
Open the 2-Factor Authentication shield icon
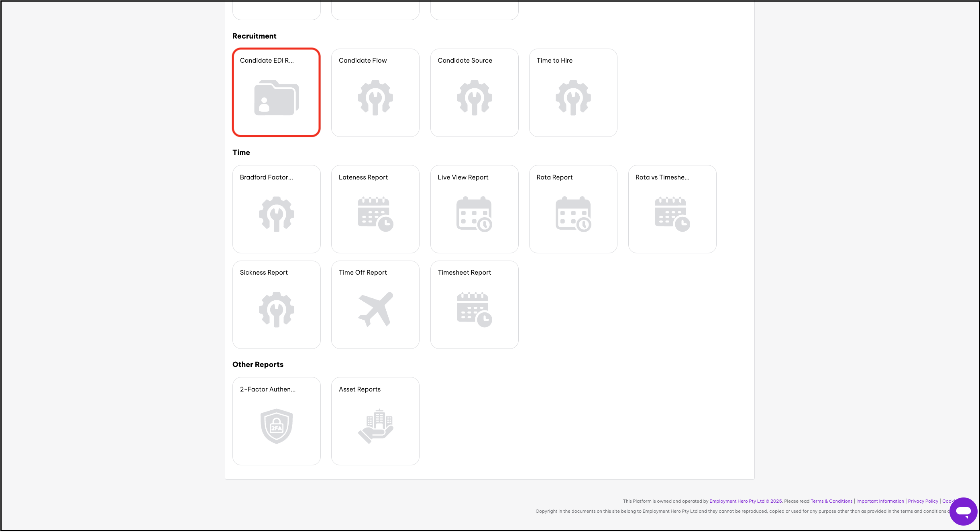(276, 426)
